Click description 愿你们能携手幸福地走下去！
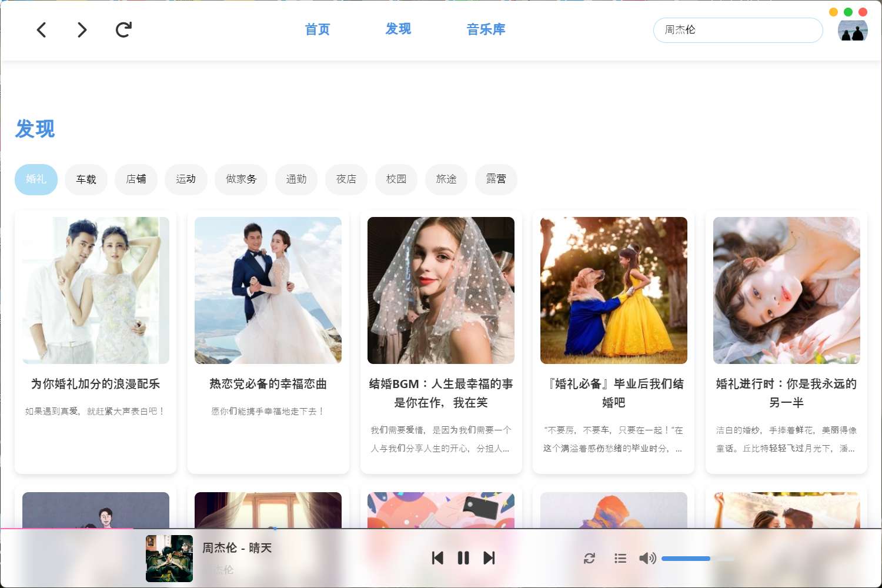The image size is (882, 588). (x=268, y=412)
